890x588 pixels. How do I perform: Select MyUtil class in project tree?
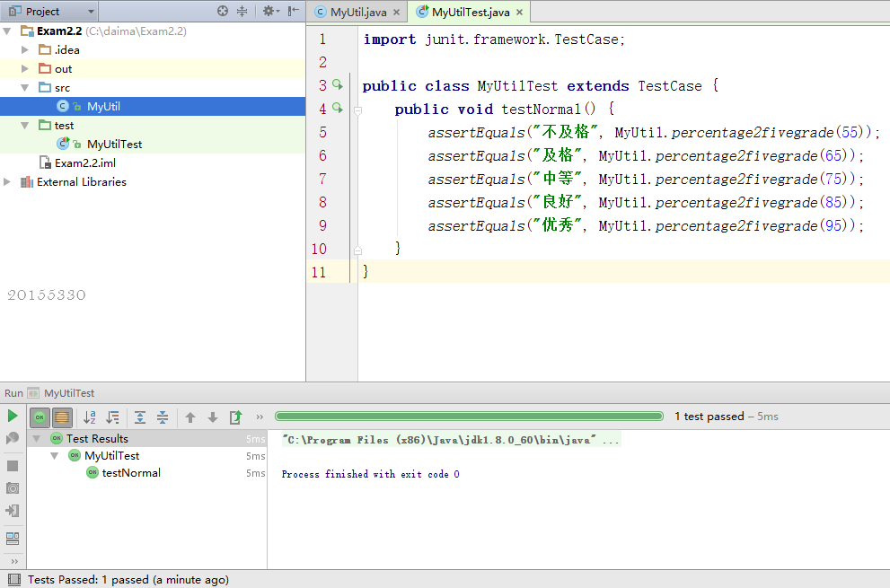click(x=153, y=106)
